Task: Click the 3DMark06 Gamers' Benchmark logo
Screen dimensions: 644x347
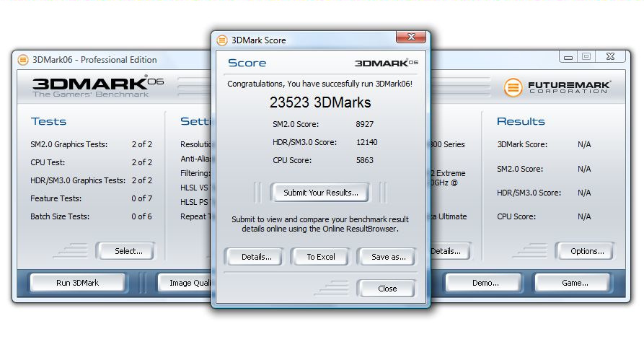Action: point(97,86)
